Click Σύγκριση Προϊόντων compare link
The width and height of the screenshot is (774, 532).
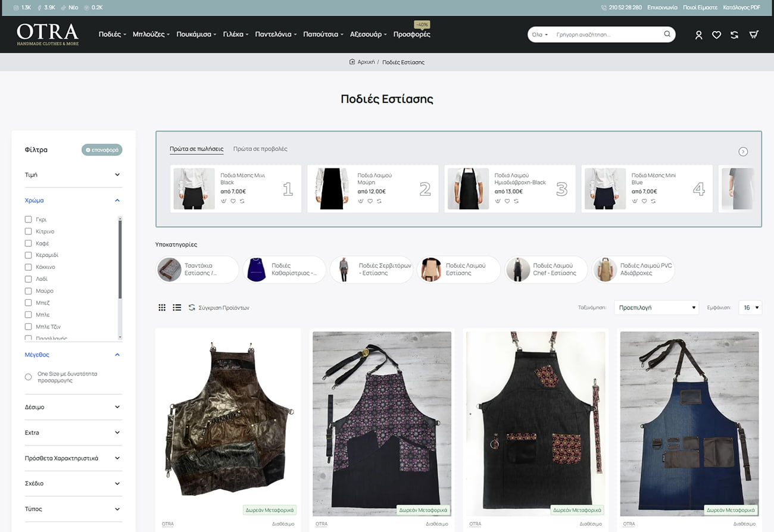[219, 308]
